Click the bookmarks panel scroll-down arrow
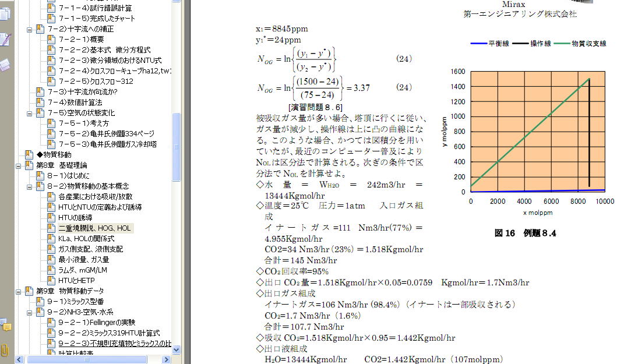The image size is (617, 364). tap(177, 349)
